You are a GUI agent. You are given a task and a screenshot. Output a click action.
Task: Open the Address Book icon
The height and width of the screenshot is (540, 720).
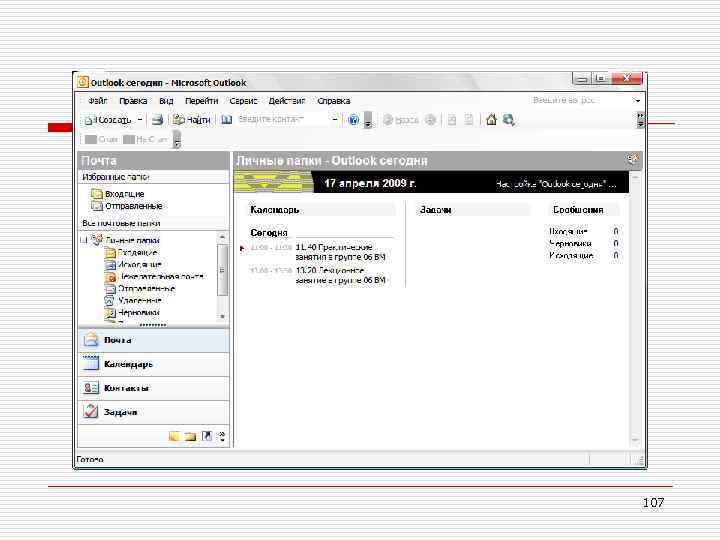pyautogui.click(x=226, y=120)
